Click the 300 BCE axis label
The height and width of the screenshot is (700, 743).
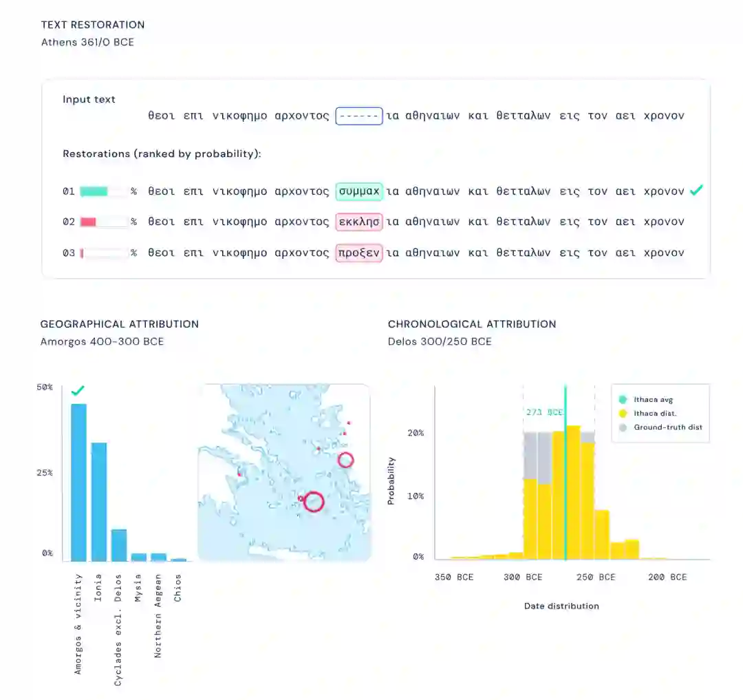point(523,577)
